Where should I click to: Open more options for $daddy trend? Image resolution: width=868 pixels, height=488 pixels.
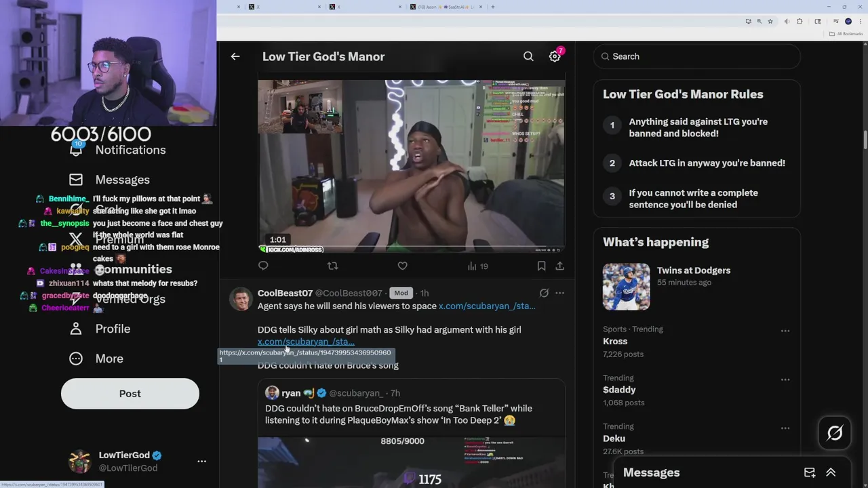[x=785, y=380]
